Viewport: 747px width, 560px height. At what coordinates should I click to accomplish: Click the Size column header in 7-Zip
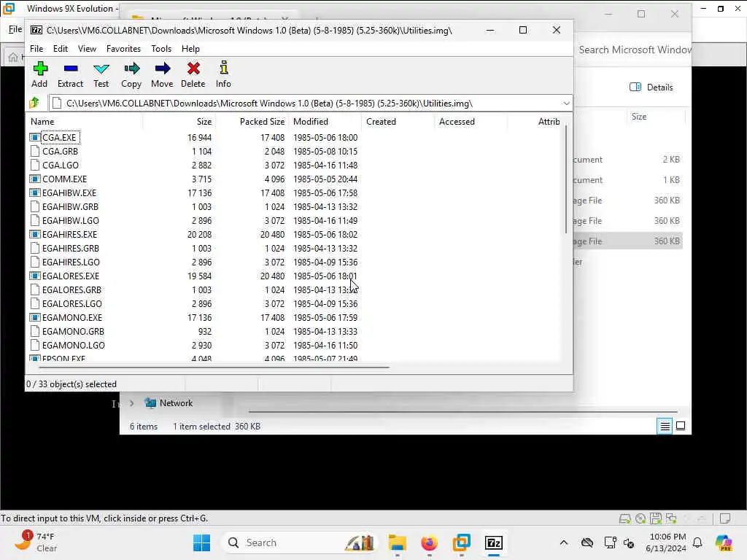pos(179,122)
